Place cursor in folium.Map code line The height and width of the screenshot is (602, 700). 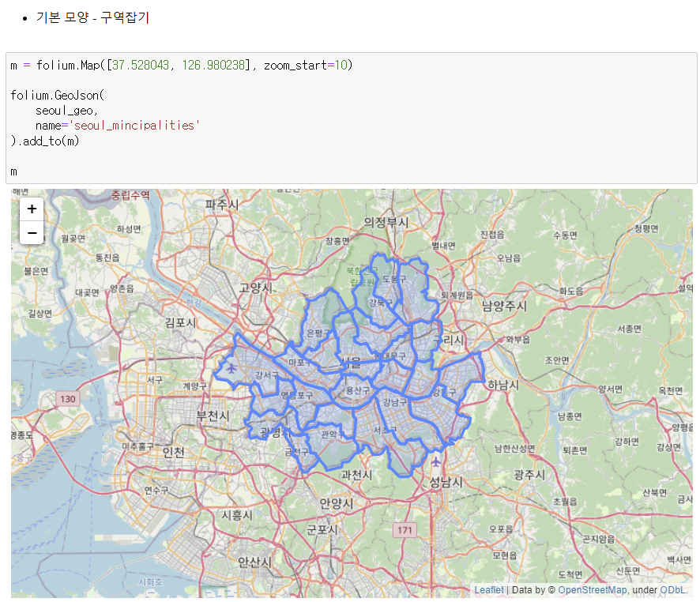[181, 66]
